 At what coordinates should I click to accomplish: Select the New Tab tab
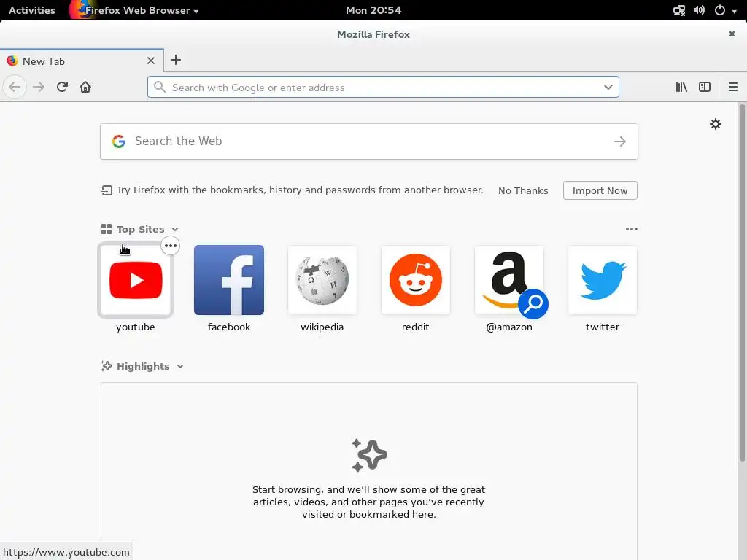82,61
